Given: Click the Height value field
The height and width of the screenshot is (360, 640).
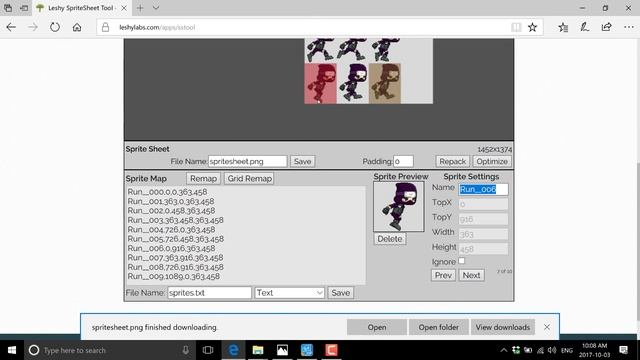Looking at the screenshot, I should tap(483, 249).
